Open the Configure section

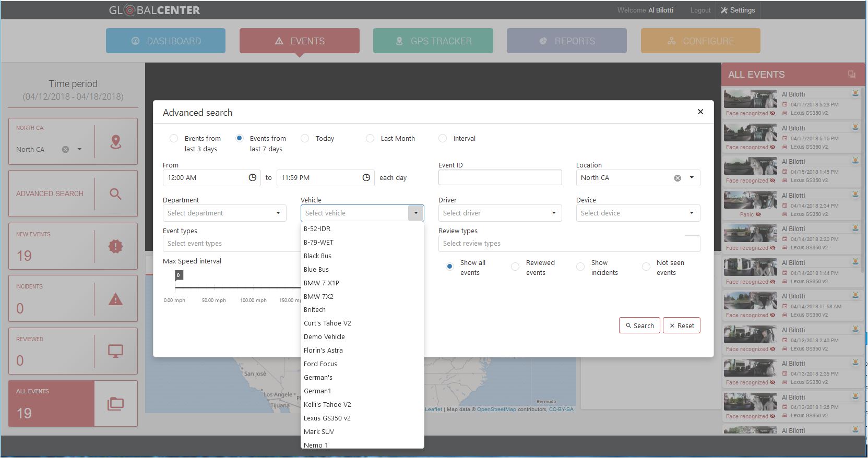tap(700, 41)
